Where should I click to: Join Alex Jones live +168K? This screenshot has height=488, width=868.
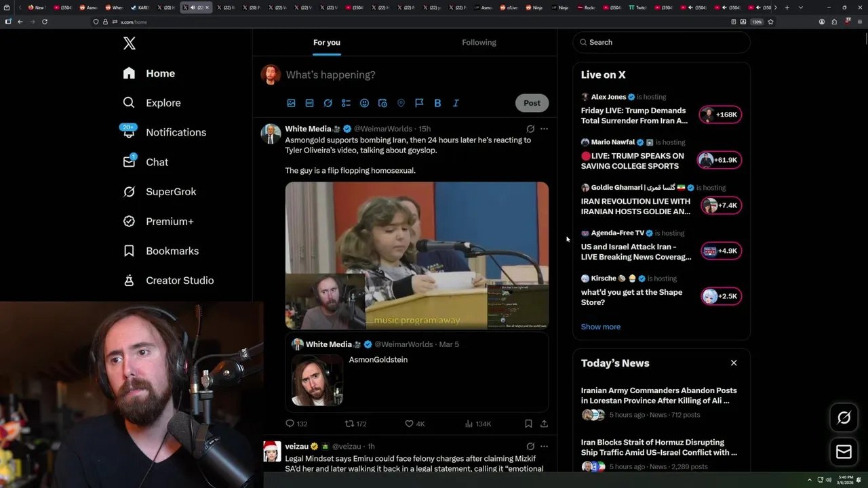(720, 115)
